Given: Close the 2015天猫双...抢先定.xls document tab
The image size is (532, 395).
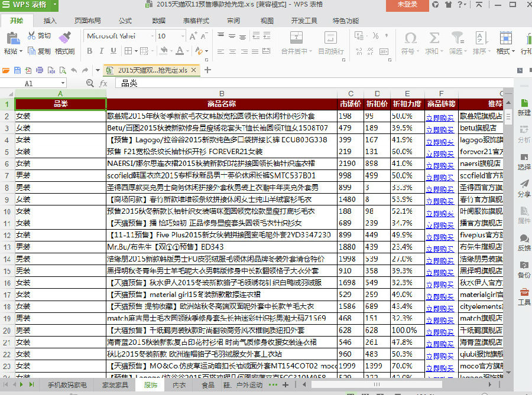Looking at the screenshot, I should (193, 70).
